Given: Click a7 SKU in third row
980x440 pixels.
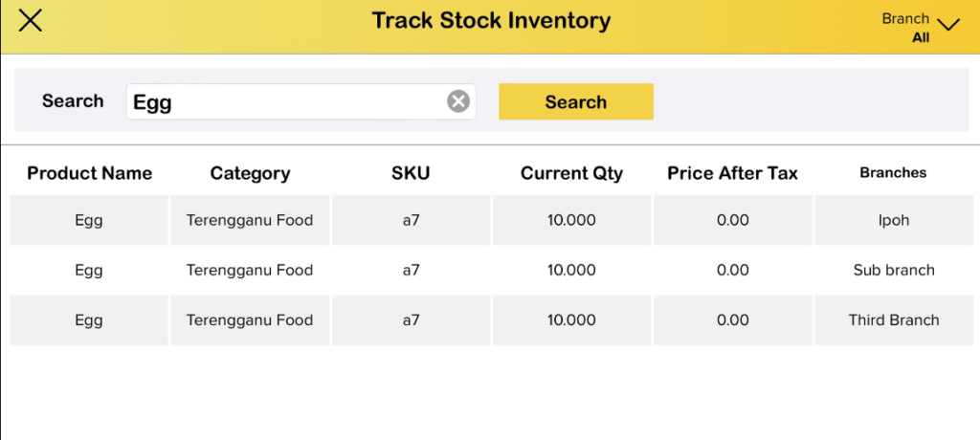Looking at the screenshot, I should [411, 319].
